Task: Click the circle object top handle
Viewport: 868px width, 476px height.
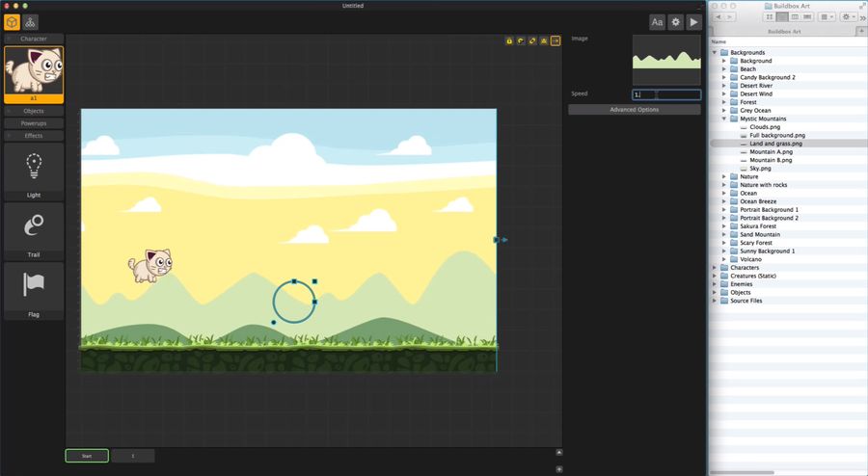Action: tap(294, 281)
